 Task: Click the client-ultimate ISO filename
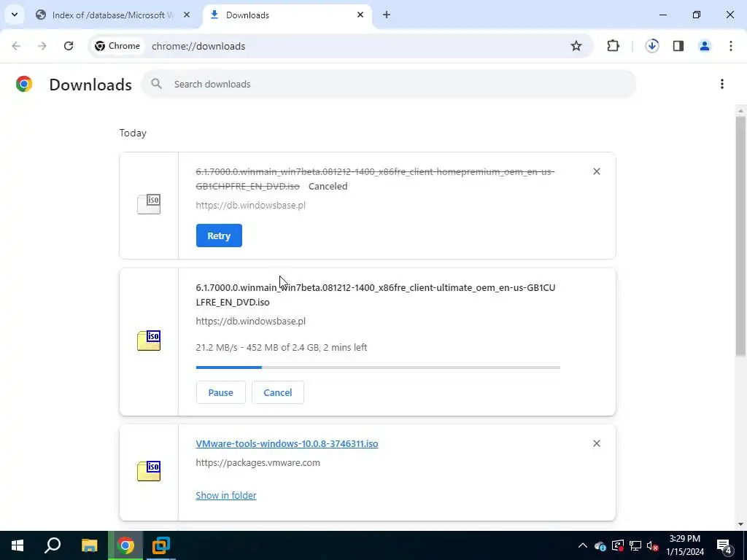click(x=376, y=295)
